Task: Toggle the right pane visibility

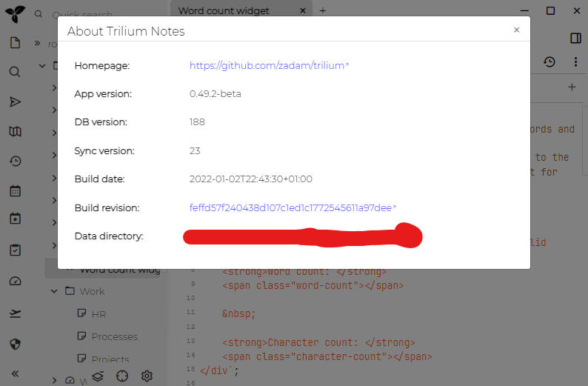Action: (x=575, y=38)
